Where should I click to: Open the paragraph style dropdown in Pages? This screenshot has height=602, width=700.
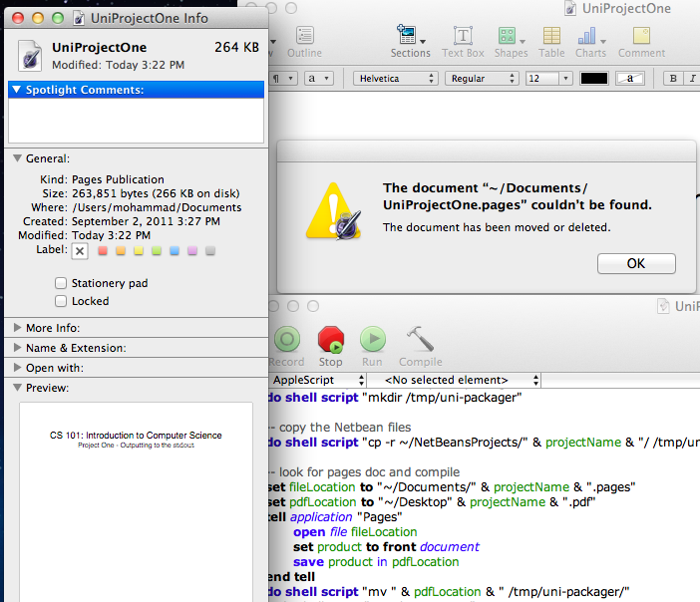(x=284, y=79)
